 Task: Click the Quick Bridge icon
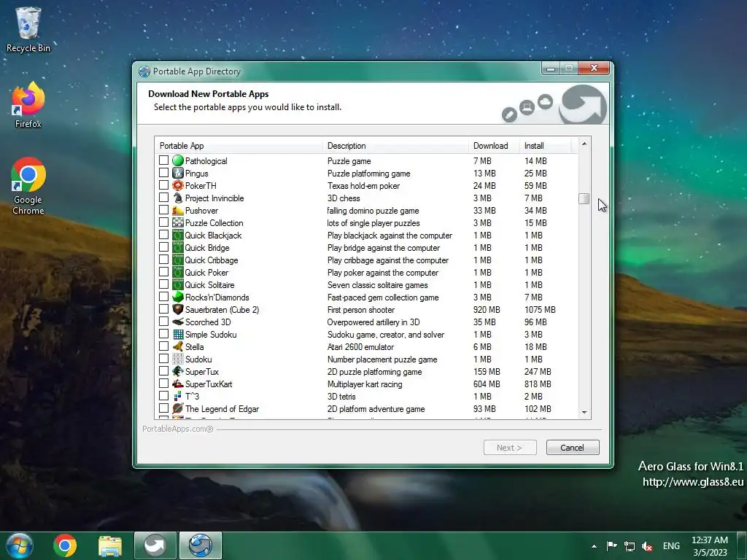(178, 248)
